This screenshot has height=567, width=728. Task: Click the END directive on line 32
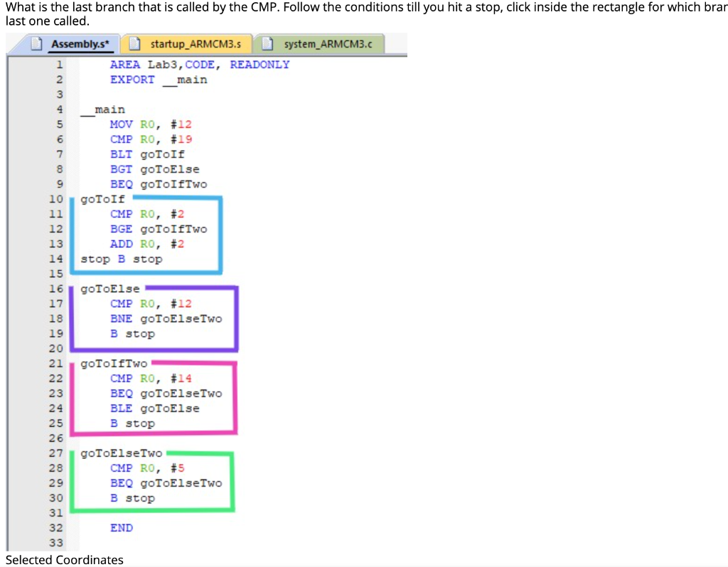[x=121, y=527]
